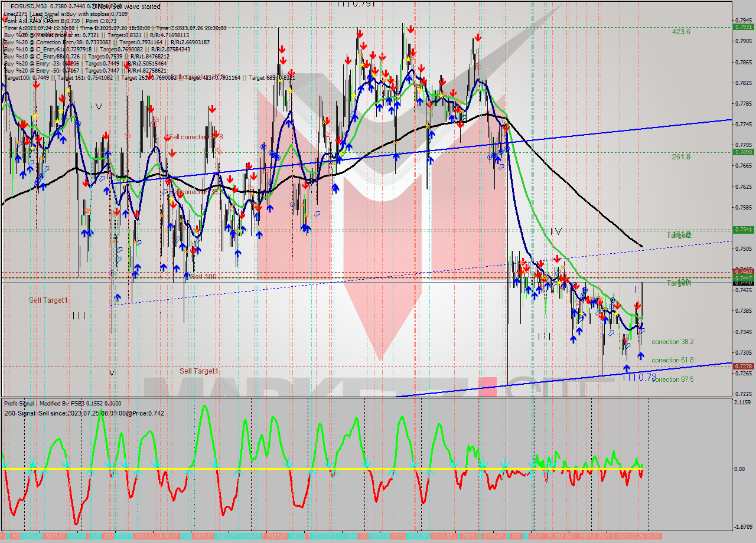The width and height of the screenshot is (756, 543).
Task: Select the green 0.7447 price tag
Action: point(743,277)
